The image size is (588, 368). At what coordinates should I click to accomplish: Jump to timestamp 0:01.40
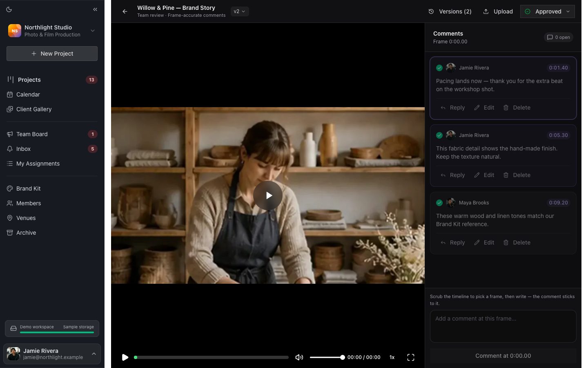coord(558,68)
